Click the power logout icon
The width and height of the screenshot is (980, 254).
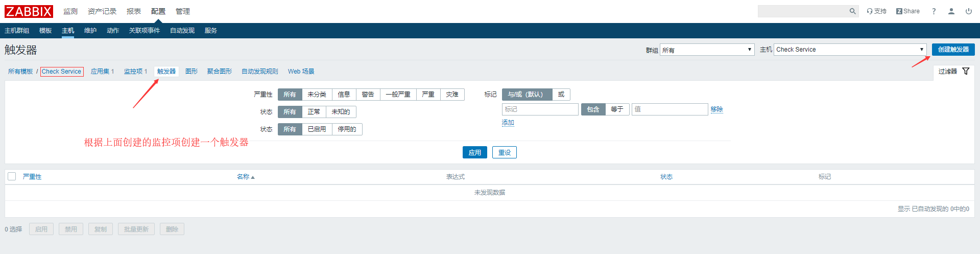coord(968,11)
